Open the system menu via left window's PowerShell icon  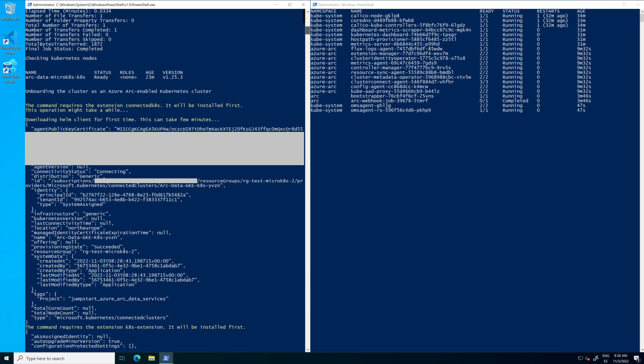point(29,4)
